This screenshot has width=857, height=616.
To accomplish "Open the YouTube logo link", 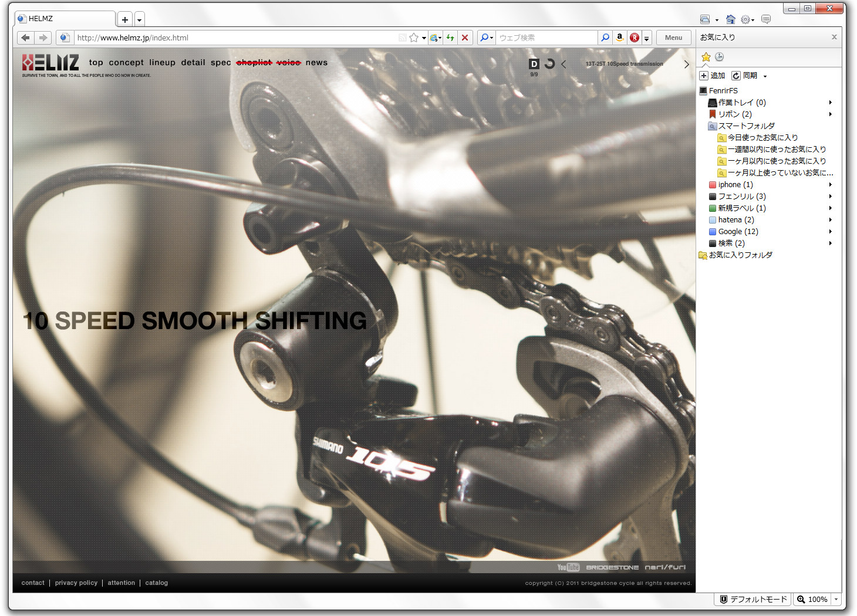I will click(x=568, y=567).
